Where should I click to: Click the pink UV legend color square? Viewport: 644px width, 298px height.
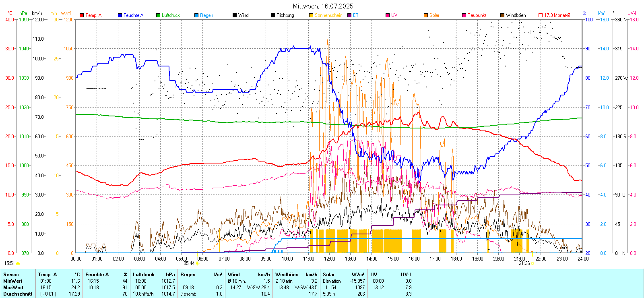[x=388, y=15]
